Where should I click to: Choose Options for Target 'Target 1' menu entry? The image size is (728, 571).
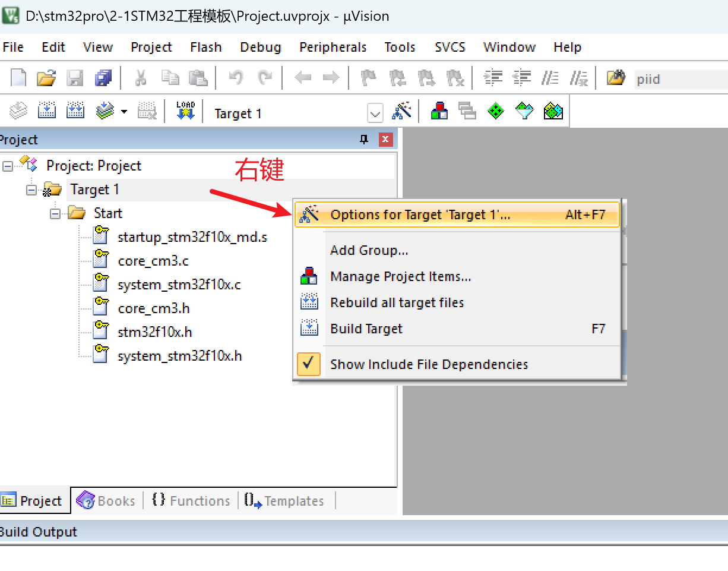(457, 214)
